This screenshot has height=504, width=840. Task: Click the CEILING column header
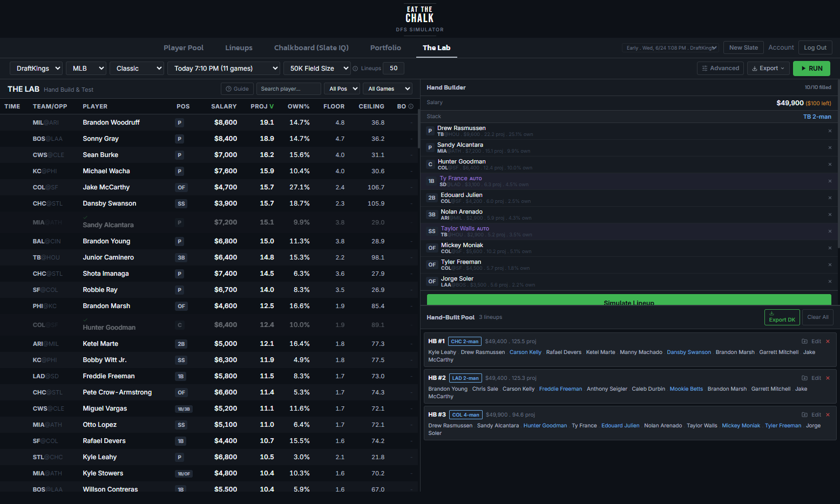371,106
